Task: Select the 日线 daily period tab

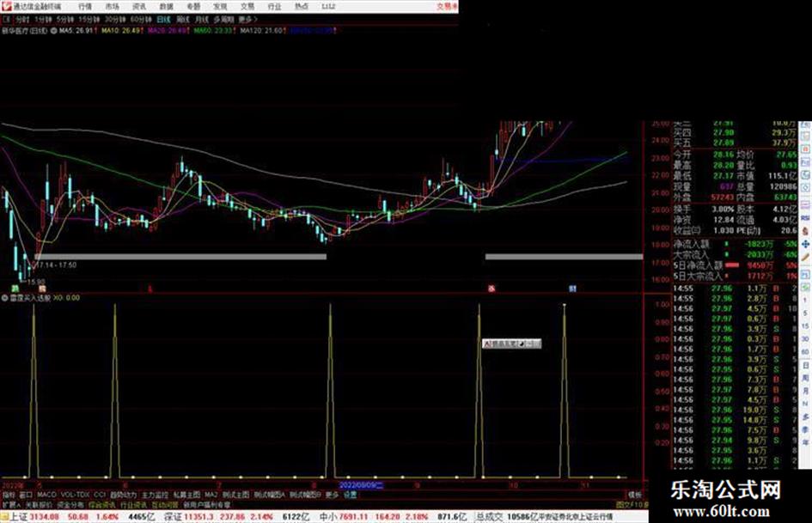Action: pyautogui.click(x=163, y=20)
